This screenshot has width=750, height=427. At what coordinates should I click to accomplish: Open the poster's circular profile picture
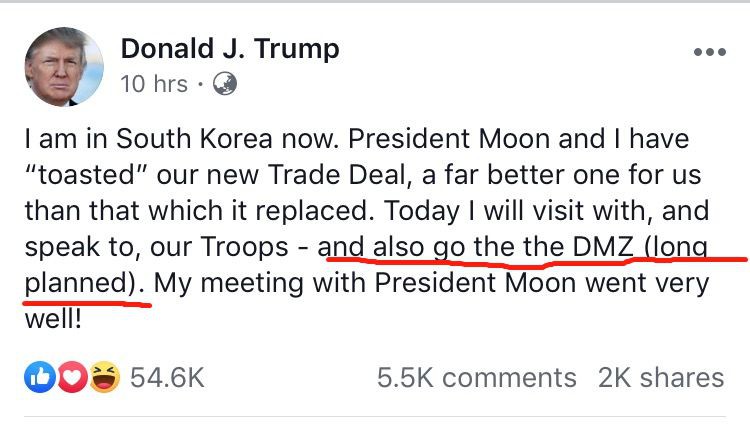pos(63,66)
